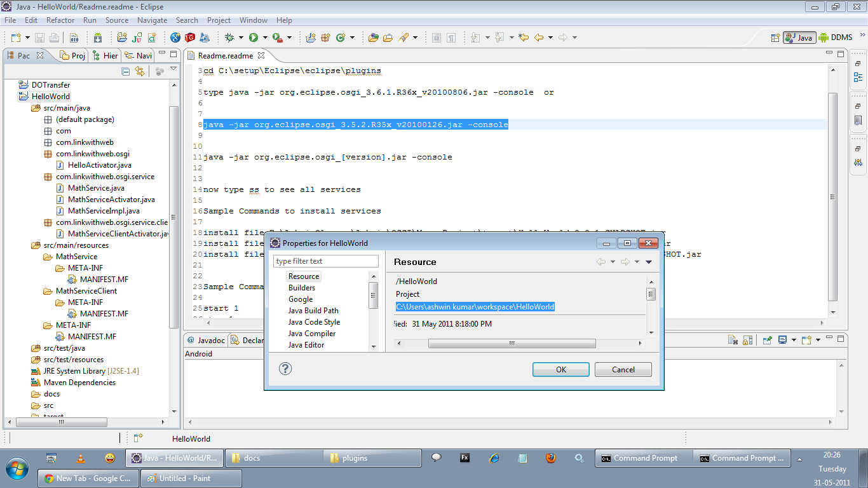Click the Last Edit Location icon
Viewport: 868px width, 488px height.
pos(524,37)
